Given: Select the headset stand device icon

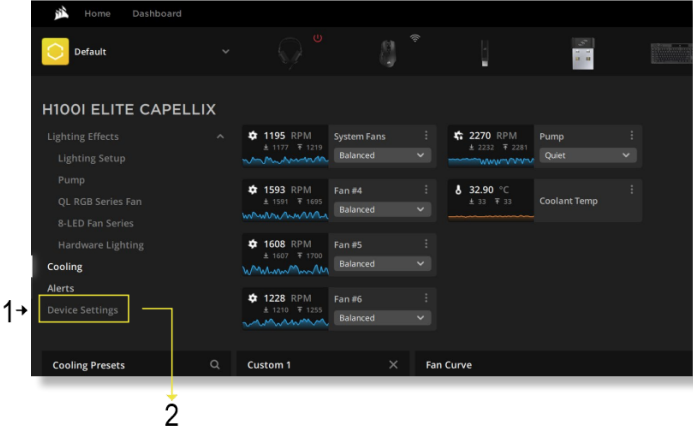Looking at the screenshot, I should click(x=485, y=53).
